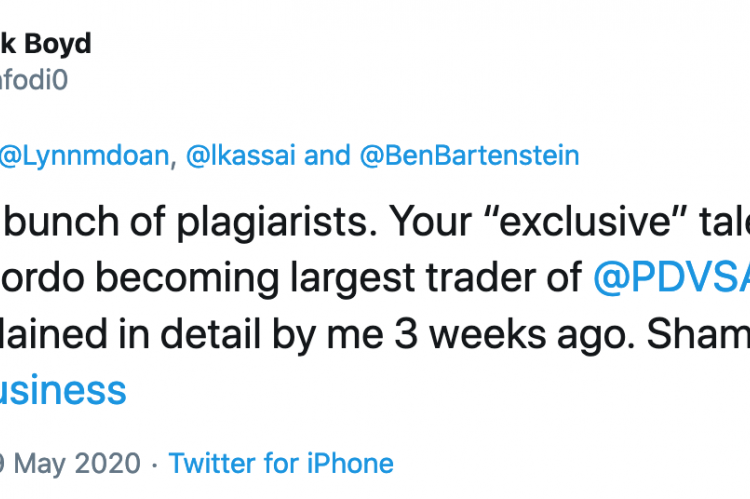Open the "Twitter for iPhone" source link

(281, 463)
